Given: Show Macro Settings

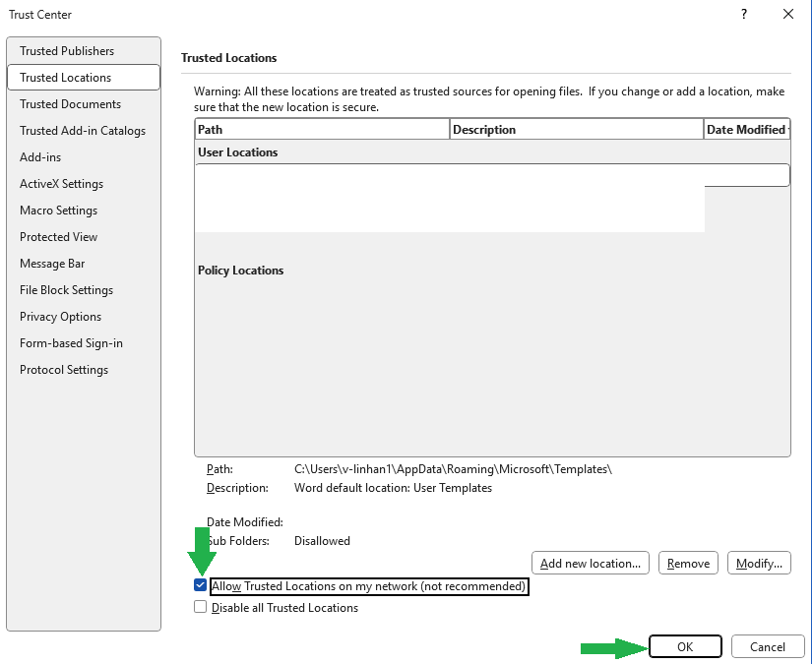Looking at the screenshot, I should coord(84,211).
